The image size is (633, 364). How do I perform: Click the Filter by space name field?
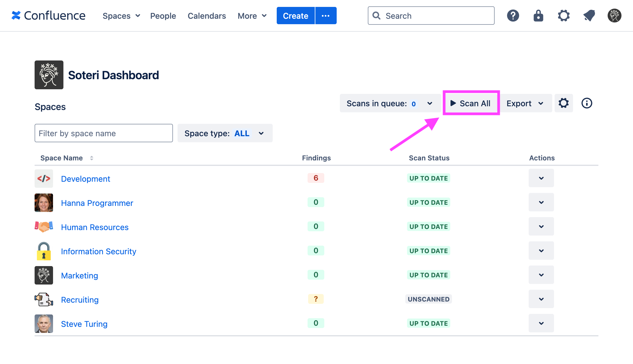[103, 133]
